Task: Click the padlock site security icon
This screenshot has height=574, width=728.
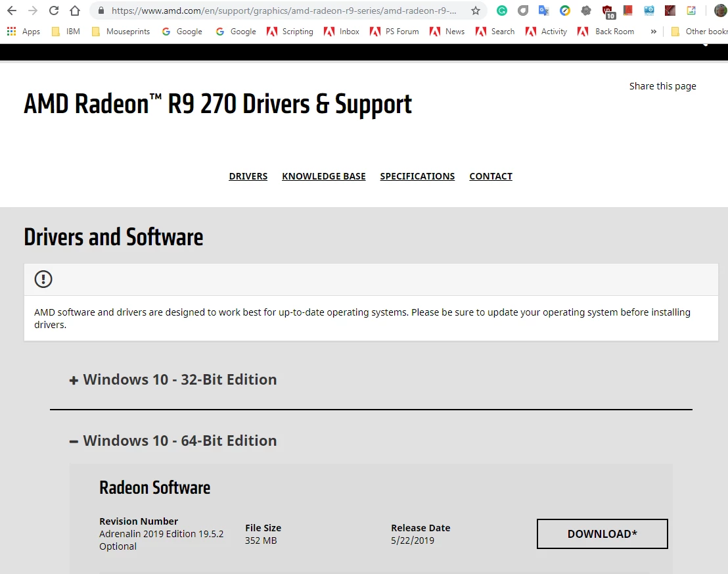Action: pyautogui.click(x=101, y=11)
